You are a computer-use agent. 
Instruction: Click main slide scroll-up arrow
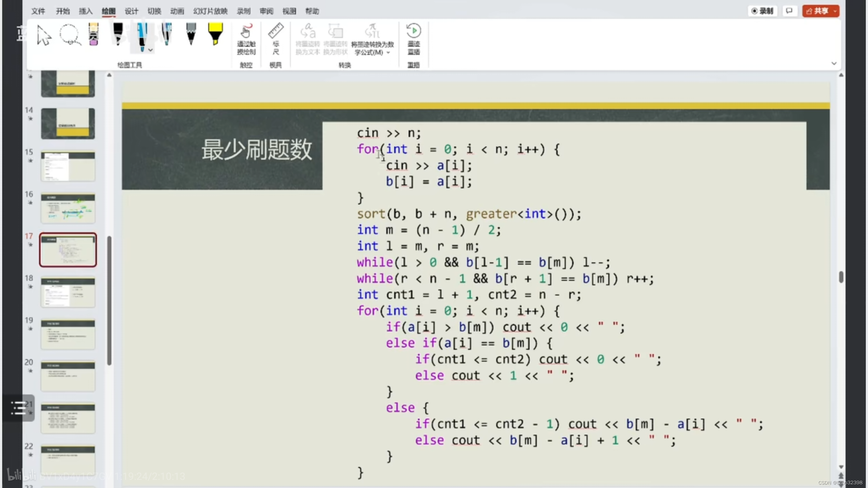pos(841,75)
